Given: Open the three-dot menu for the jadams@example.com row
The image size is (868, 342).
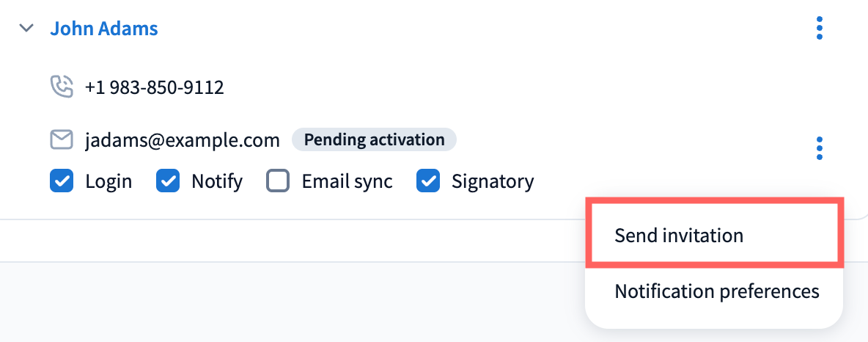Looking at the screenshot, I should [819, 148].
